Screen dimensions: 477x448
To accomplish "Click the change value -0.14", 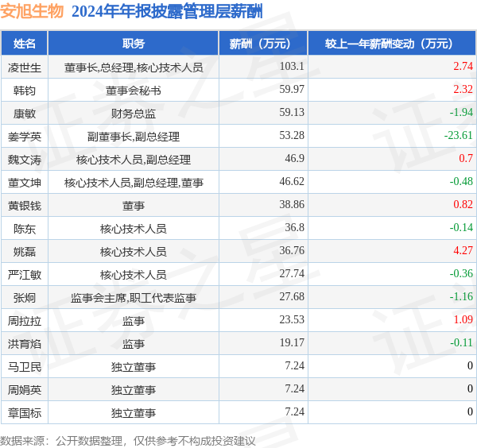I will [461, 228].
